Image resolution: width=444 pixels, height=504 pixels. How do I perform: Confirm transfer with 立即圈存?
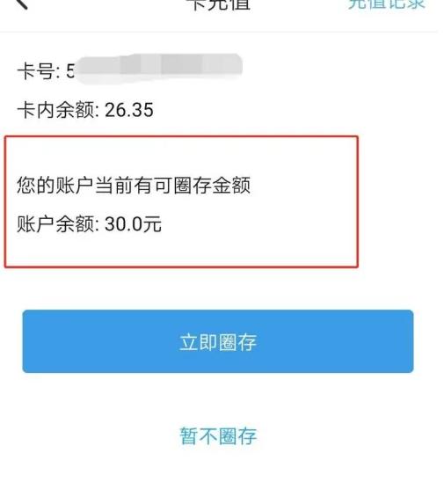tap(218, 342)
